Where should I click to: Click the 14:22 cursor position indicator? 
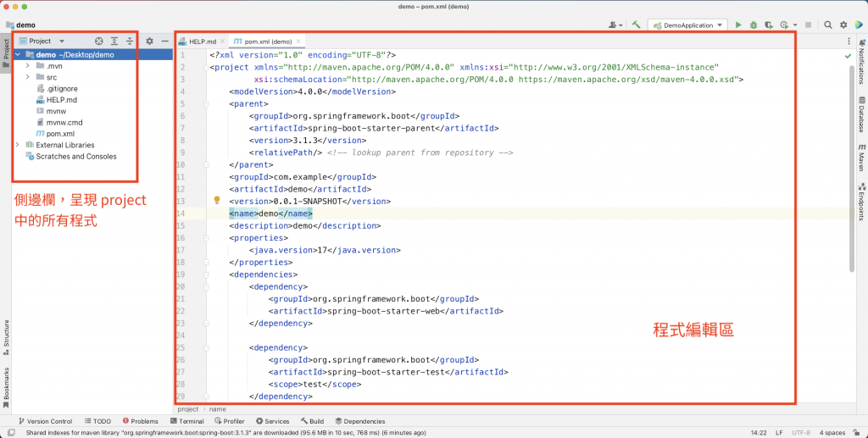[x=759, y=433]
